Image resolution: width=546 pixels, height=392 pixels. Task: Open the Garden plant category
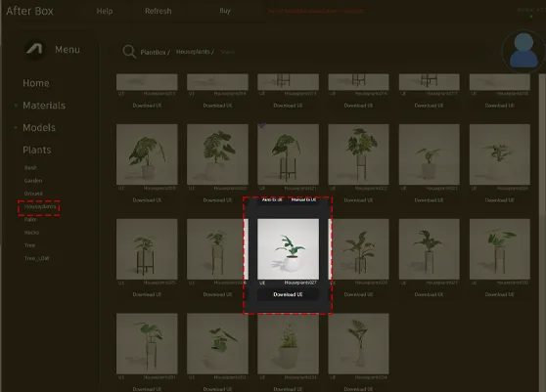tap(33, 181)
